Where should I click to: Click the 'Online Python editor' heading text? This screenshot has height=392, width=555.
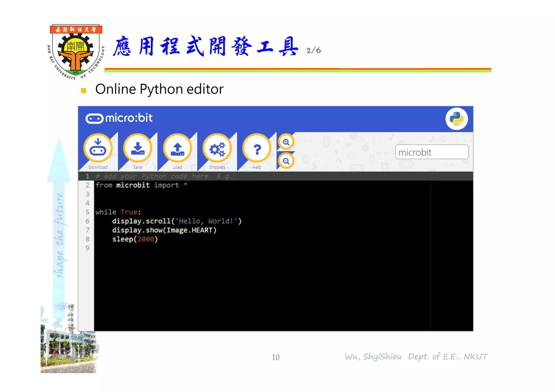(159, 89)
